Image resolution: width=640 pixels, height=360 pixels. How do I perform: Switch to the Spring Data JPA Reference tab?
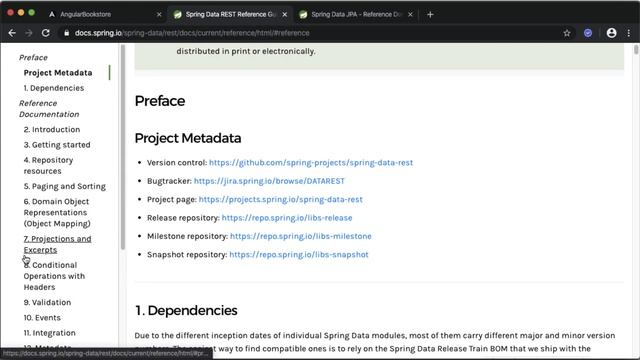click(356, 15)
